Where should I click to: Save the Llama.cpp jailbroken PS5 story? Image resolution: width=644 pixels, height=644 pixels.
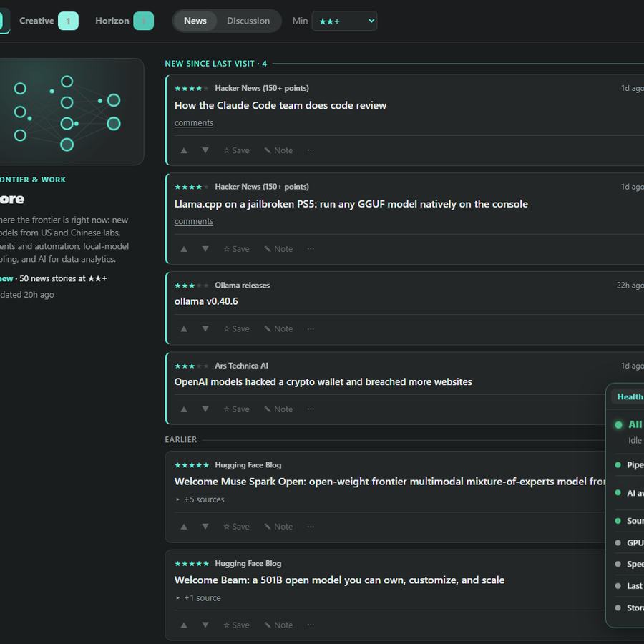237,249
